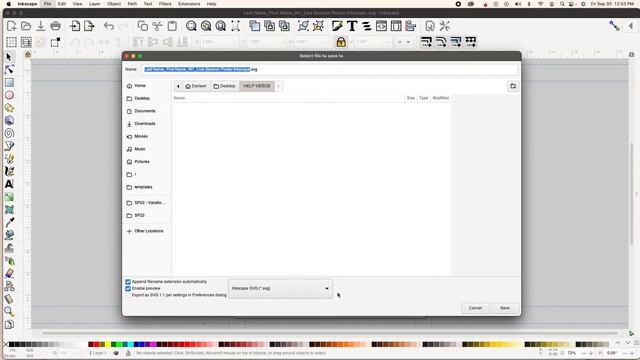Click the Paste clipboard icon
640x360 pixels.
(x=172, y=26)
